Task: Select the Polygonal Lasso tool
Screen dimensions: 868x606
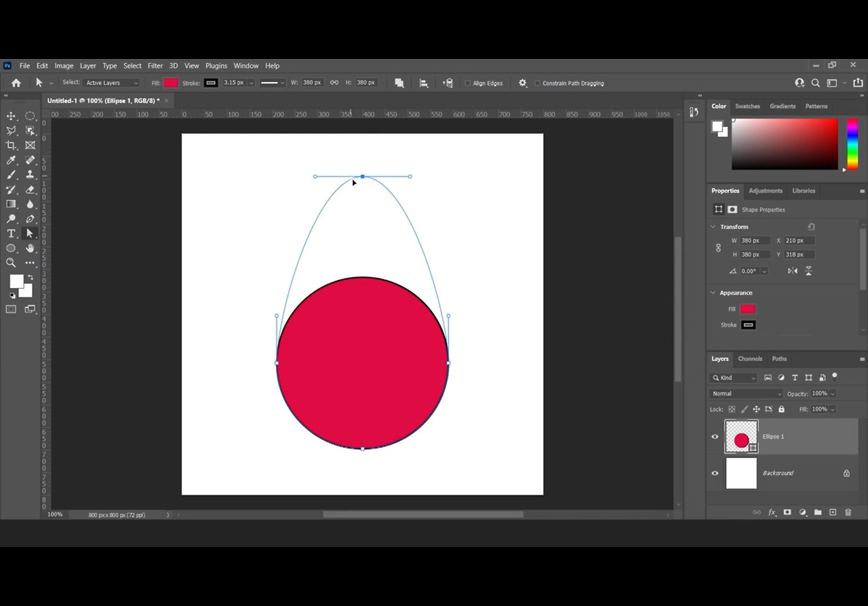Action: (x=11, y=130)
